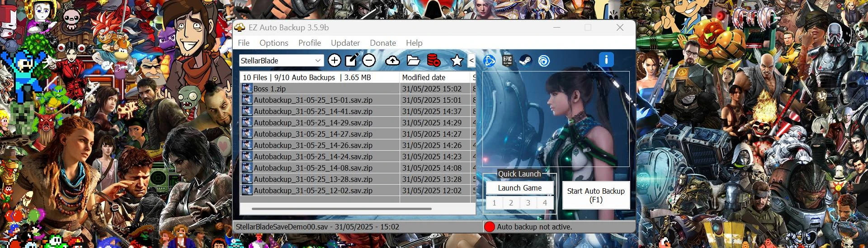868x248 pixels.
Task: Open the Epic Games launcher icon
Action: click(507, 60)
